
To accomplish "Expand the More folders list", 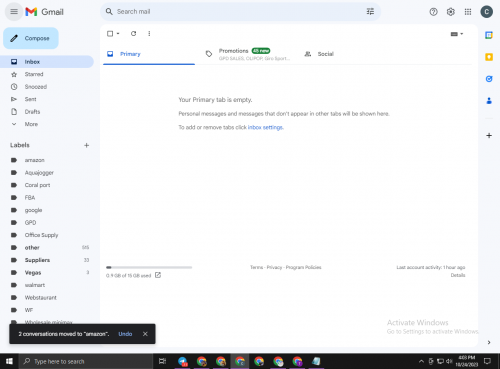I will coord(47,124).
